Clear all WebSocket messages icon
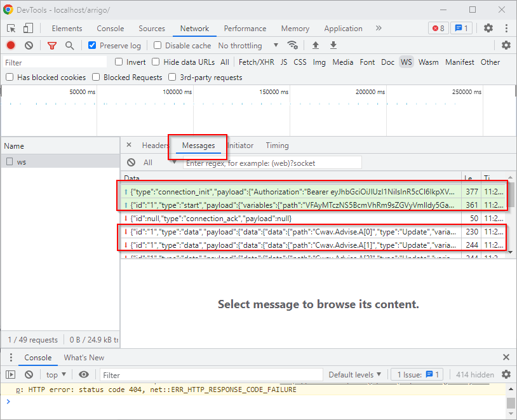The width and height of the screenshot is (517, 420). (131, 162)
